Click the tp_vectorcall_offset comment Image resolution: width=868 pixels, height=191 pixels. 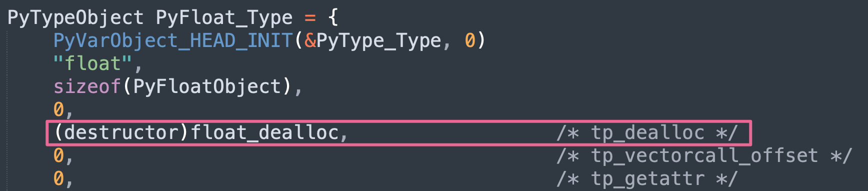704,155
